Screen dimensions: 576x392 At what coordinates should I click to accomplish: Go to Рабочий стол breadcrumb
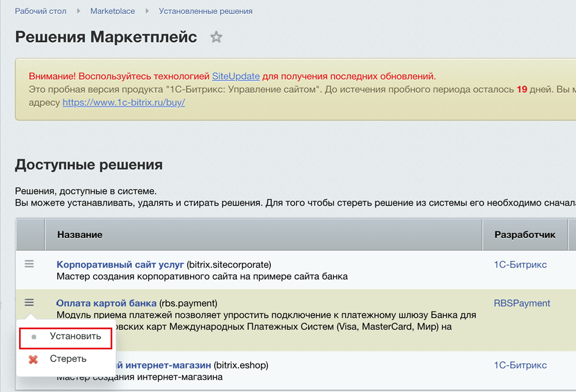[x=40, y=11]
